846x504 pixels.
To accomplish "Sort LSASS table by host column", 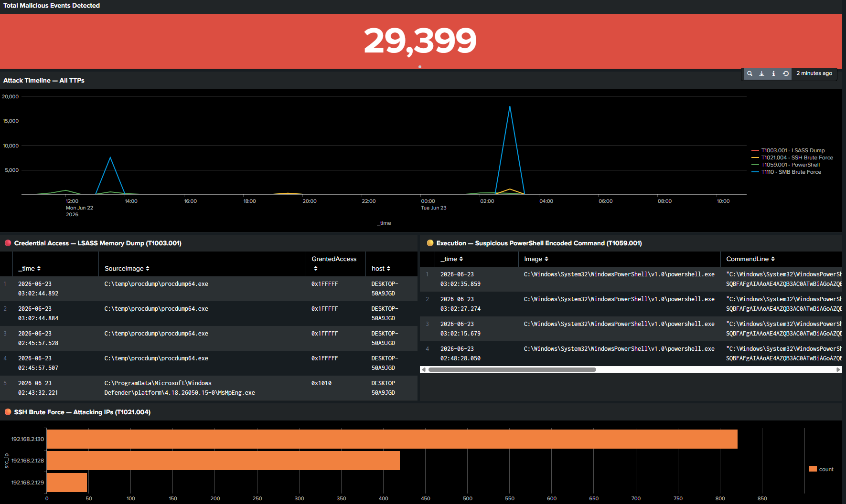I will [x=381, y=268].
